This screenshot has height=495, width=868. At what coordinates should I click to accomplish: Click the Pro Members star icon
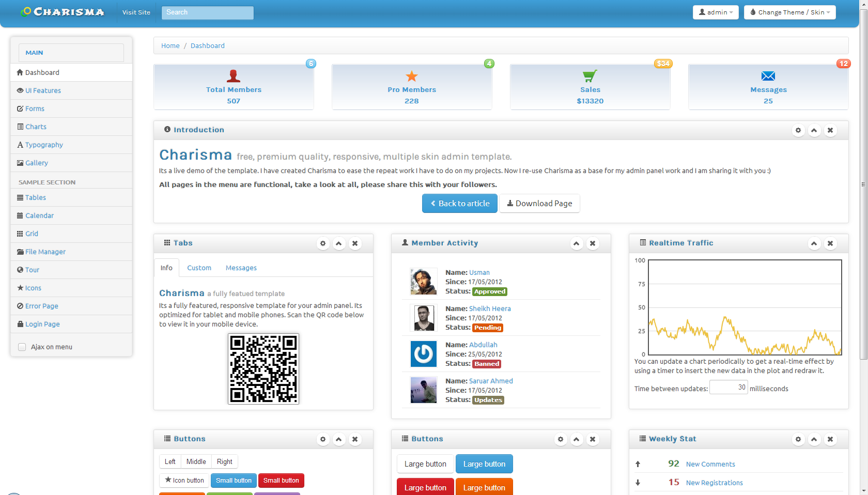tap(412, 76)
